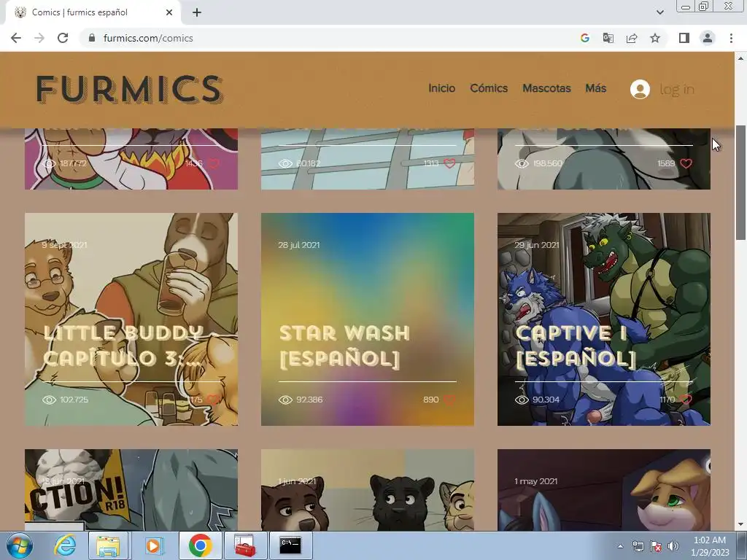
Task: Open the volume speaker tray icon
Action: point(673,546)
